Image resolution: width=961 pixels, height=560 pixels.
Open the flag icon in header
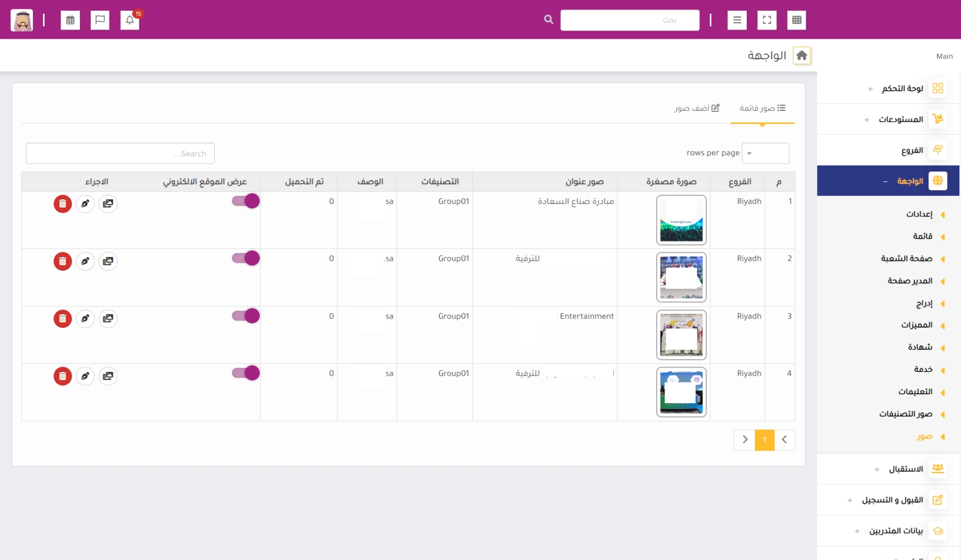[100, 20]
